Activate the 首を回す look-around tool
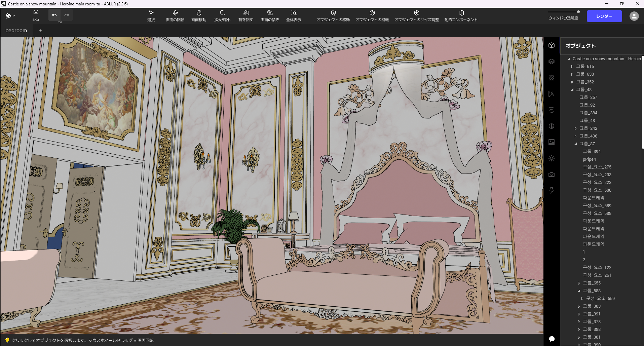Image resolution: width=644 pixels, height=346 pixels. 246,15
